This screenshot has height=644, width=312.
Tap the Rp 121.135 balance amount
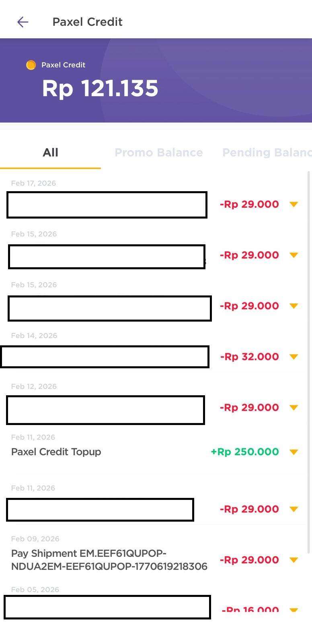click(100, 88)
